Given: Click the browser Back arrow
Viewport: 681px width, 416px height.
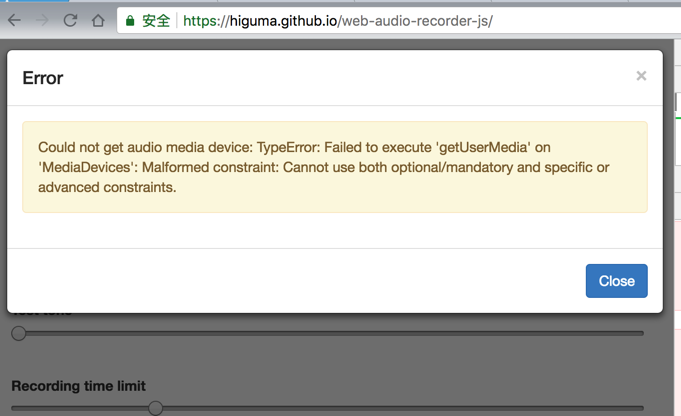Looking at the screenshot, I should (x=14, y=20).
